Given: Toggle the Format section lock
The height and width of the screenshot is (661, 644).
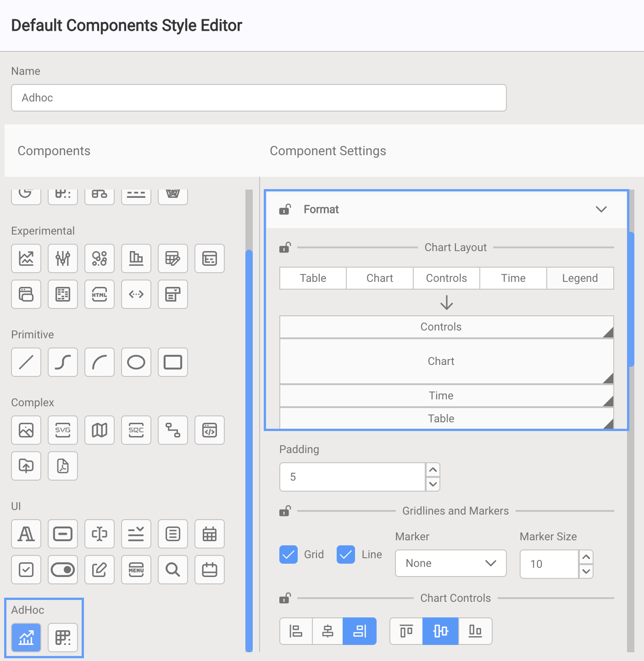Looking at the screenshot, I should click(285, 209).
